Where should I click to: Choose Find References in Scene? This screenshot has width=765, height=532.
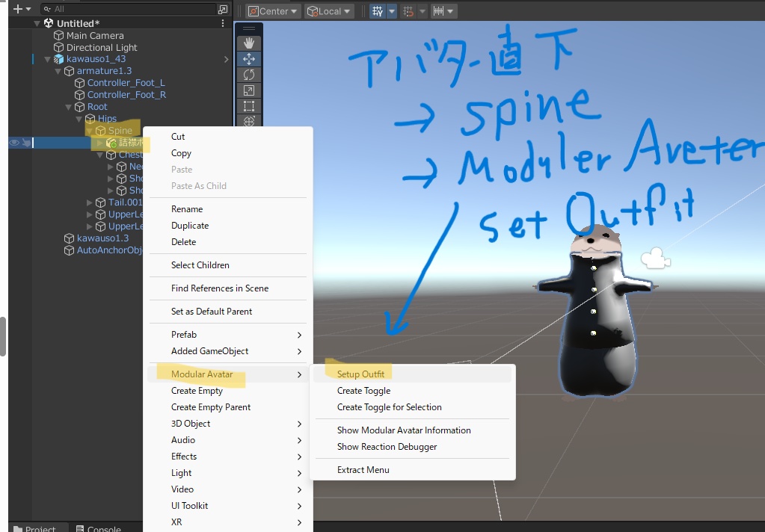220,288
